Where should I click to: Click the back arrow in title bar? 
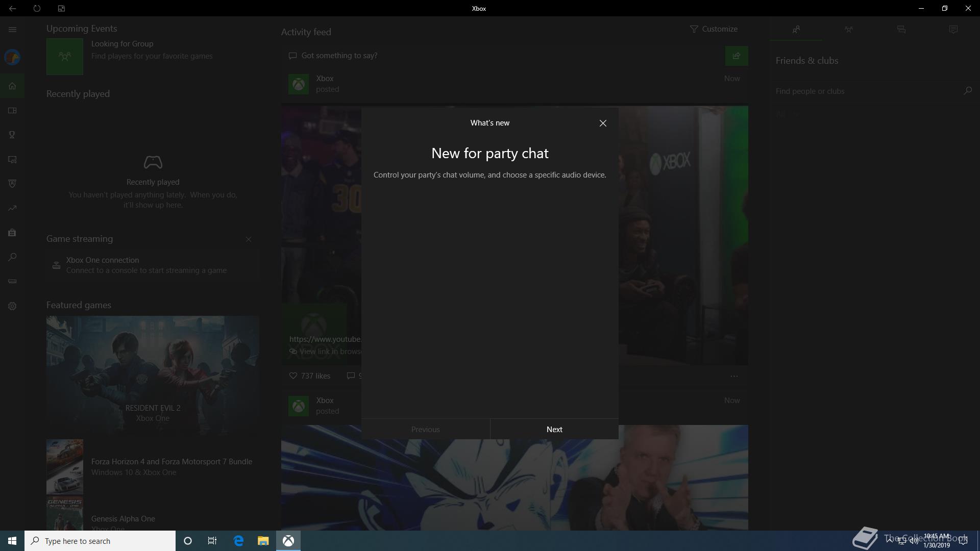tap(12, 8)
